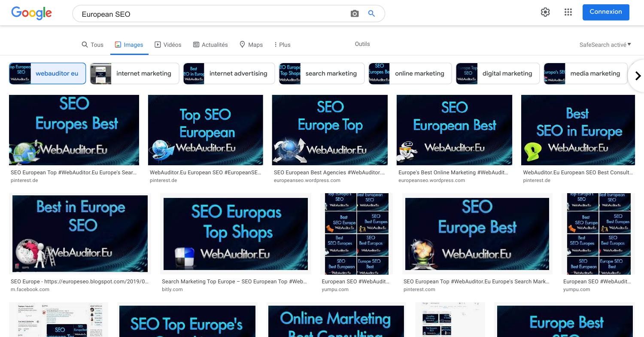Open the Plus more options menu
Viewport: 644px width, 337px height.
pos(282,45)
